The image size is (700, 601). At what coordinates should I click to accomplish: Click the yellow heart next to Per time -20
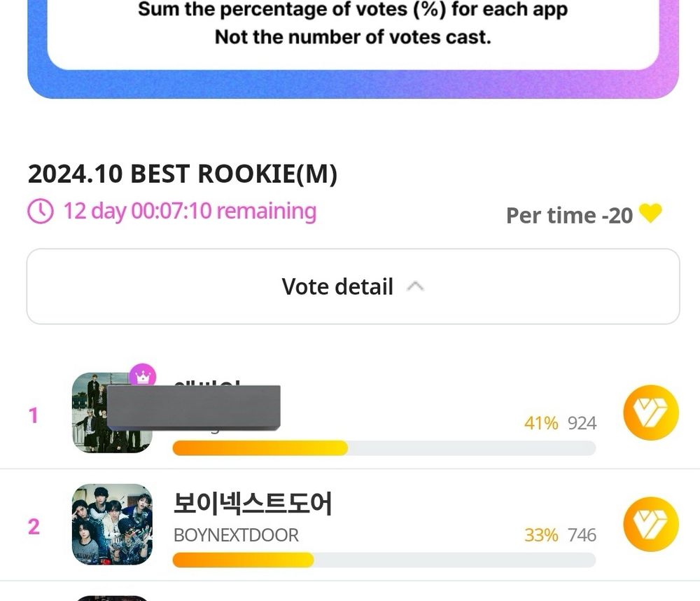(650, 213)
